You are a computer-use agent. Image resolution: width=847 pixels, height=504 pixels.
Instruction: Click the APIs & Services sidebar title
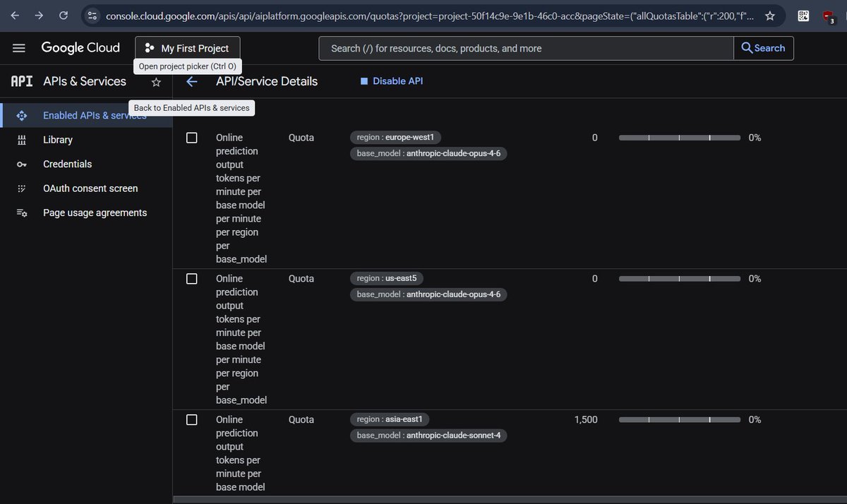(85, 81)
